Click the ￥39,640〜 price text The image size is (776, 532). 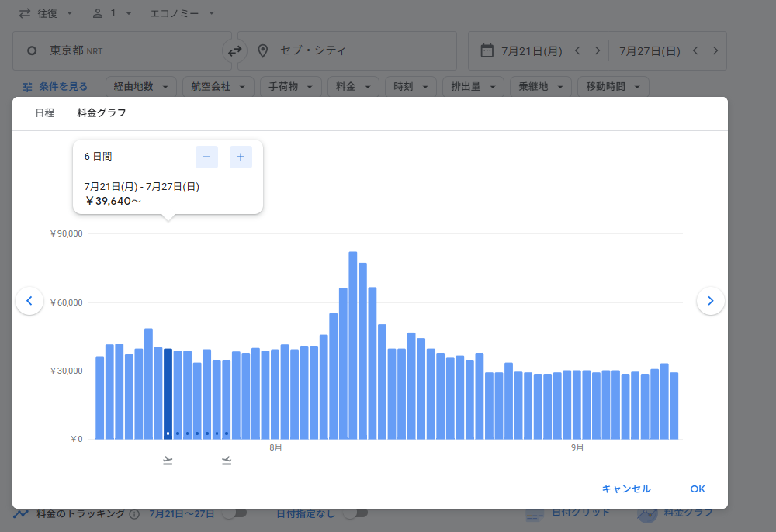113,201
